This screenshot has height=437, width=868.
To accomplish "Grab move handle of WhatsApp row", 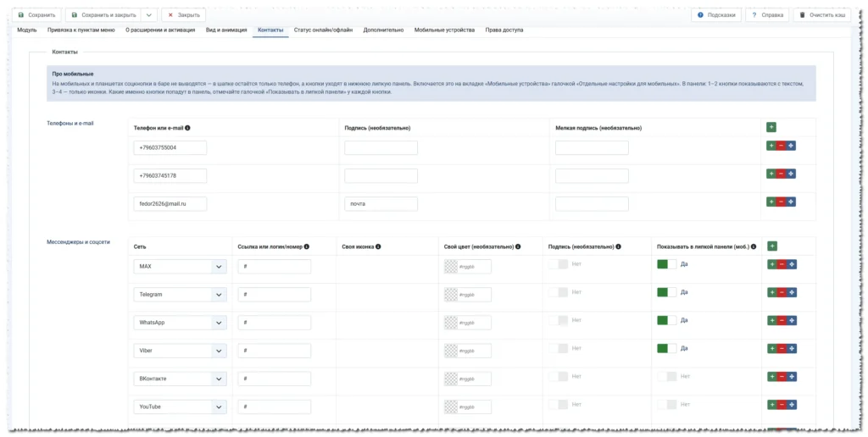I will [793, 320].
